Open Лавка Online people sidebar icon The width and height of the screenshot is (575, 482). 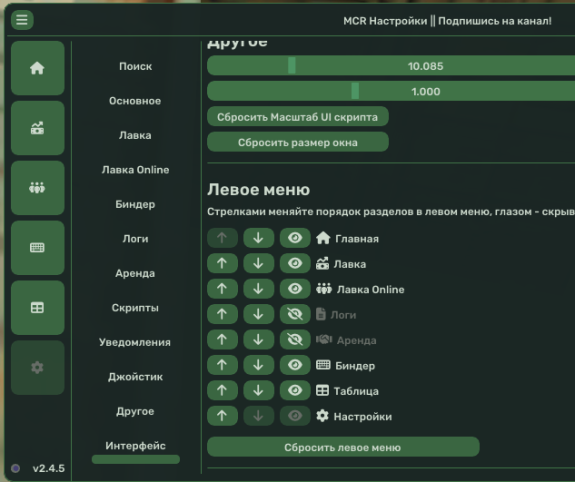pos(37,188)
